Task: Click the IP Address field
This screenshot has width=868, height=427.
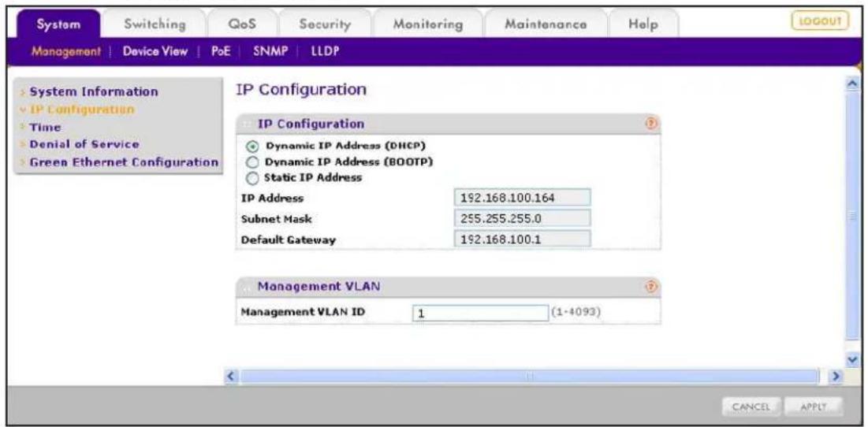Action: tap(522, 198)
